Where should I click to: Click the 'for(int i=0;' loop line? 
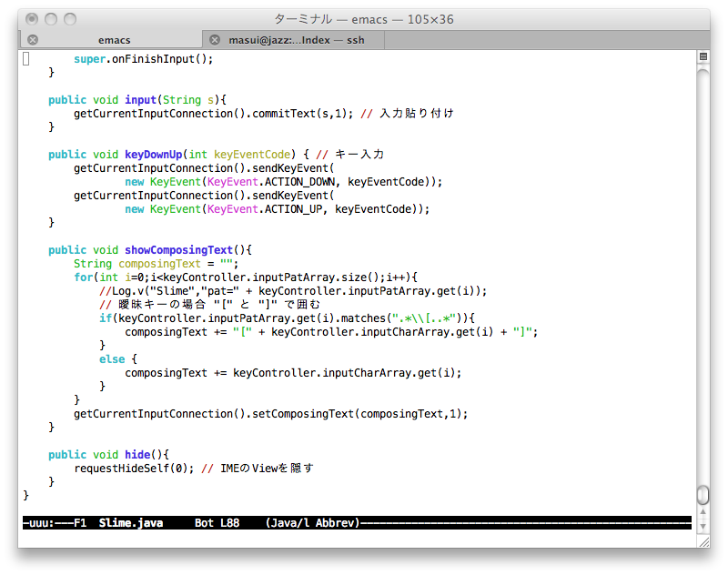click(246, 277)
